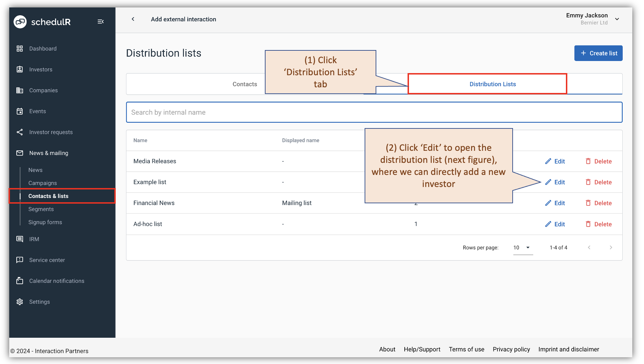Image resolution: width=644 pixels, height=364 pixels.
Task: Open the Rows per page dropdown
Action: [522, 247]
